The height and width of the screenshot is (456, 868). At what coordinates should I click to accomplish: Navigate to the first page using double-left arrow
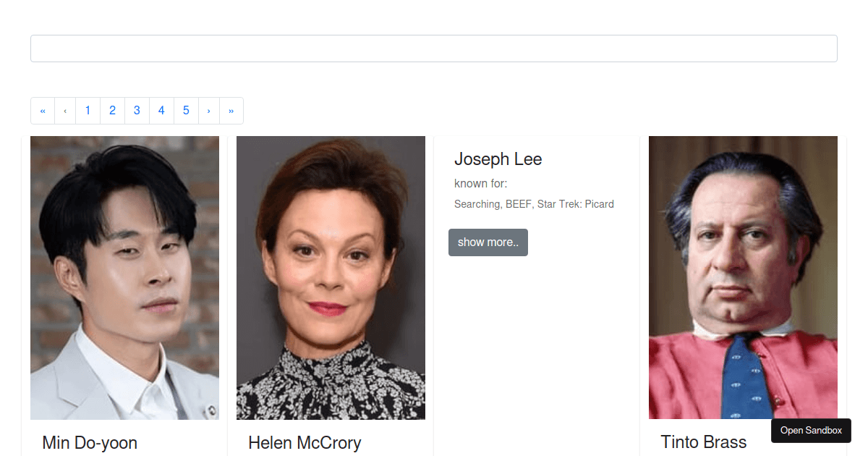(x=42, y=110)
